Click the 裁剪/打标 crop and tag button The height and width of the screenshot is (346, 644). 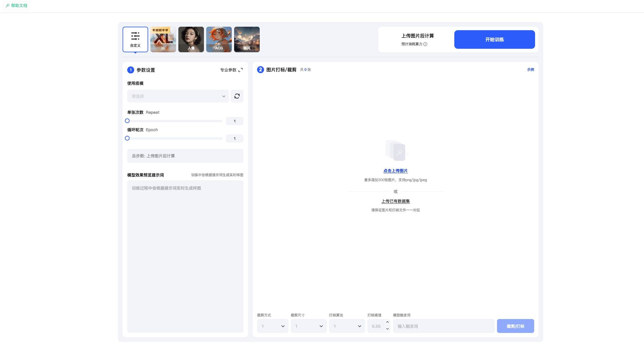pyautogui.click(x=515, y=326)
